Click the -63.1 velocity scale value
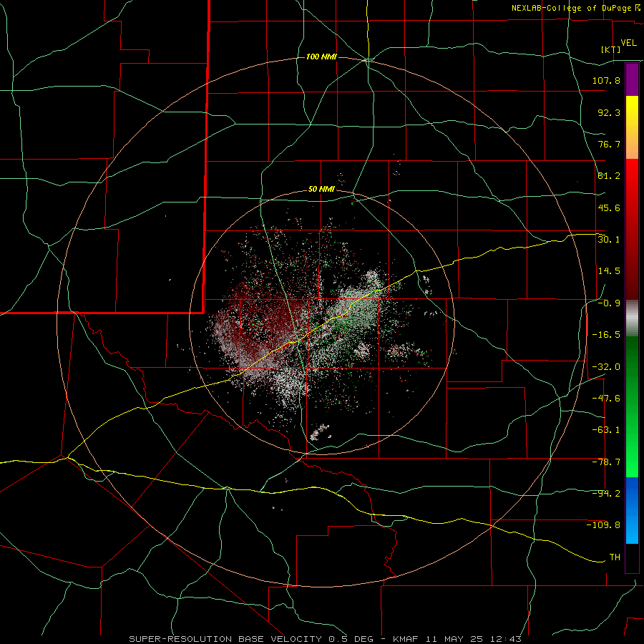 (x=606, y=430)
